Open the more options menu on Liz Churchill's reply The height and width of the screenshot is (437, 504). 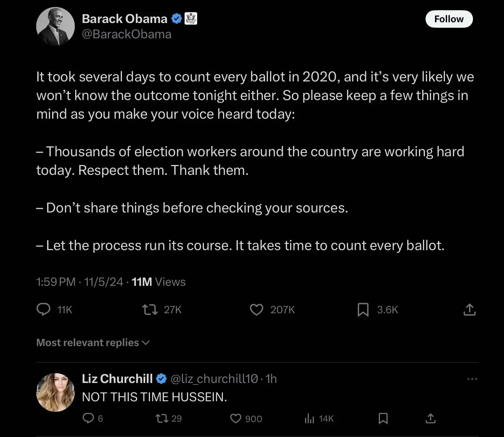click(x=472, y=379)
